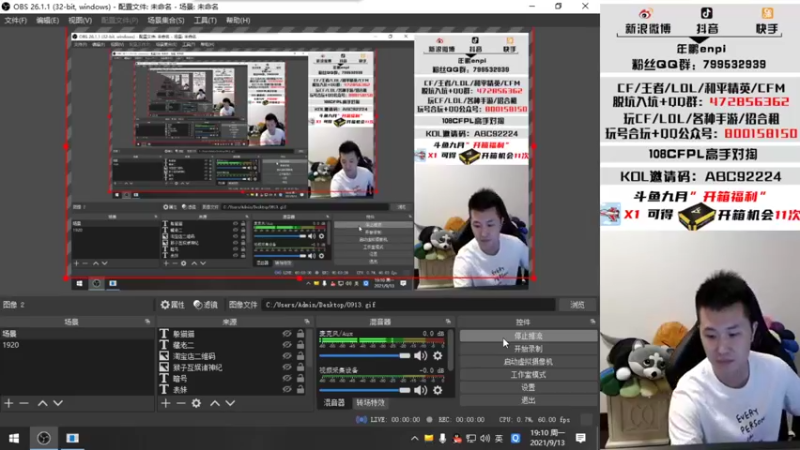The height and width of the screenshot is (450, 800).
Task: Click 浏览 to browse image file
Action: (x=577, y=305)
